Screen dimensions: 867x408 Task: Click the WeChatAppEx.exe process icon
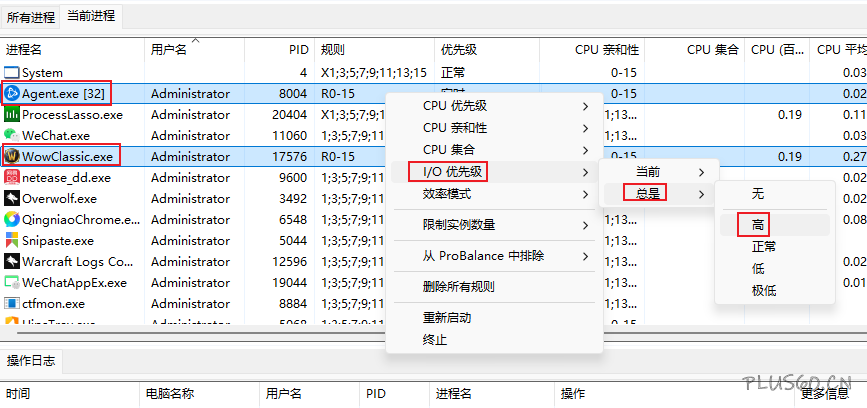coord(12,283)
